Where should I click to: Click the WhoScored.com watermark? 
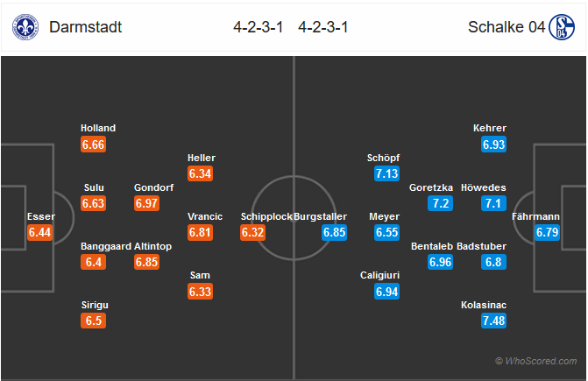click(536, 361)
